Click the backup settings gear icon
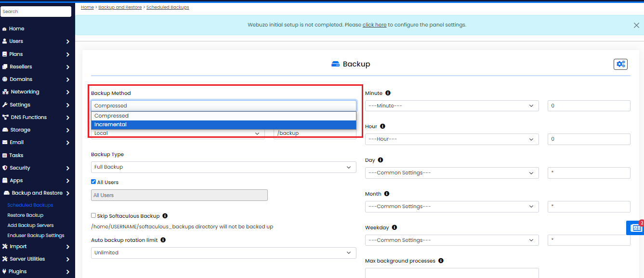This screenshot has height=278, width=644. (620, 64)
